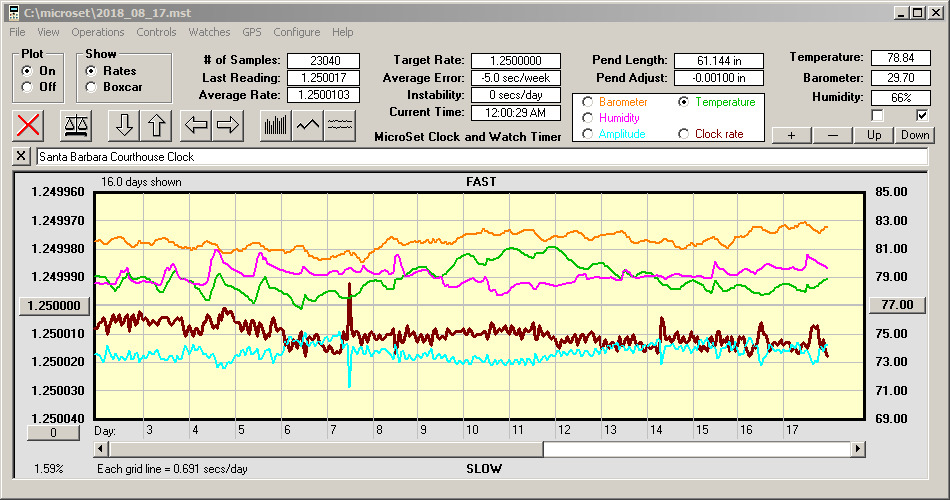Select the Clock rate radio button
Viewport: 950px width, 500px height.
[683, 134]
